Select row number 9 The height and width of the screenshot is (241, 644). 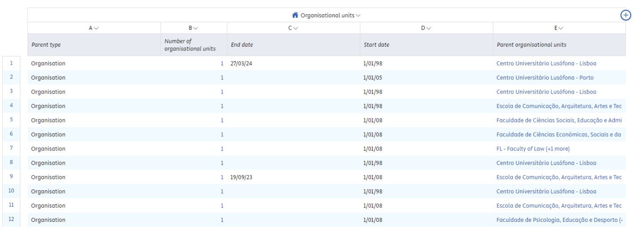point(12,177)
